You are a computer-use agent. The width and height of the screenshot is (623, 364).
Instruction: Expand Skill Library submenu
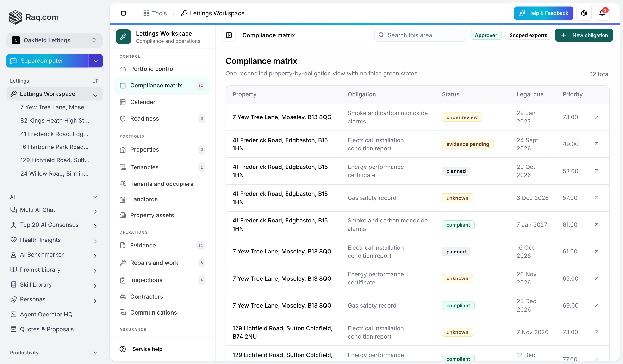[95, 286]
